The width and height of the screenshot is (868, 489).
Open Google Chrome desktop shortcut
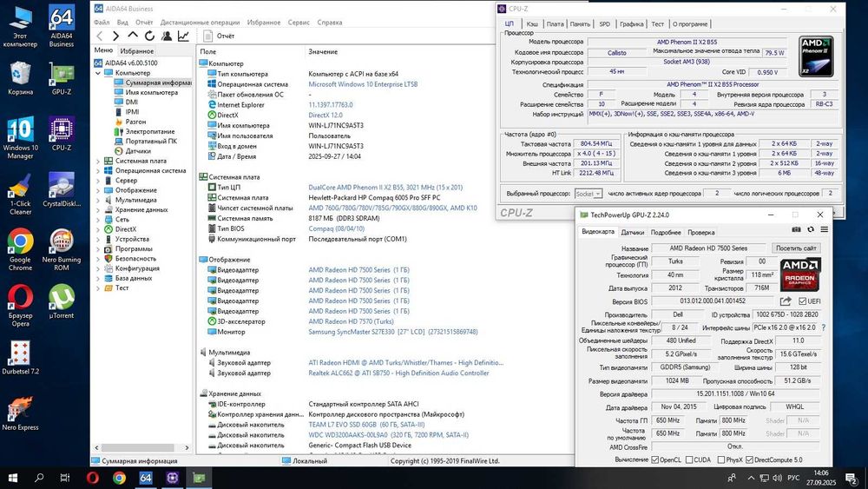[21, 250]
